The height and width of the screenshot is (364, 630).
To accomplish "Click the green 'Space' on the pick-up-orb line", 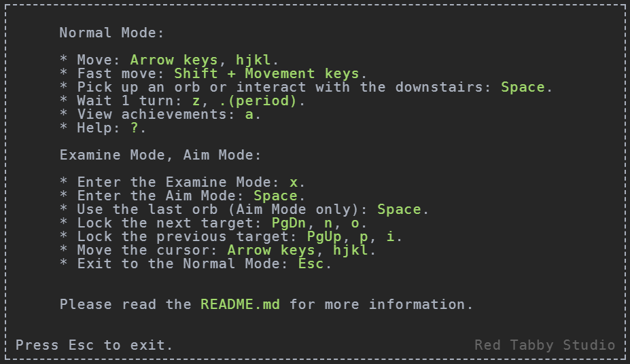I will 523,87.
